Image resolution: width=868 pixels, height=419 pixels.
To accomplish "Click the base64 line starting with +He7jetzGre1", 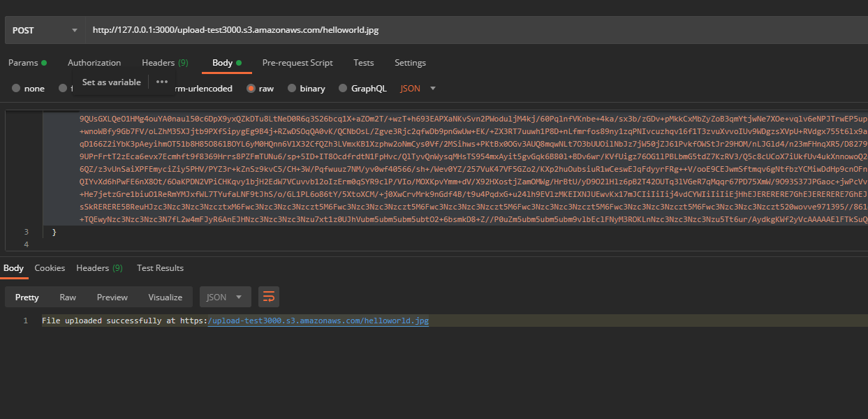I will pyautogui.click(x=474, y=193).
